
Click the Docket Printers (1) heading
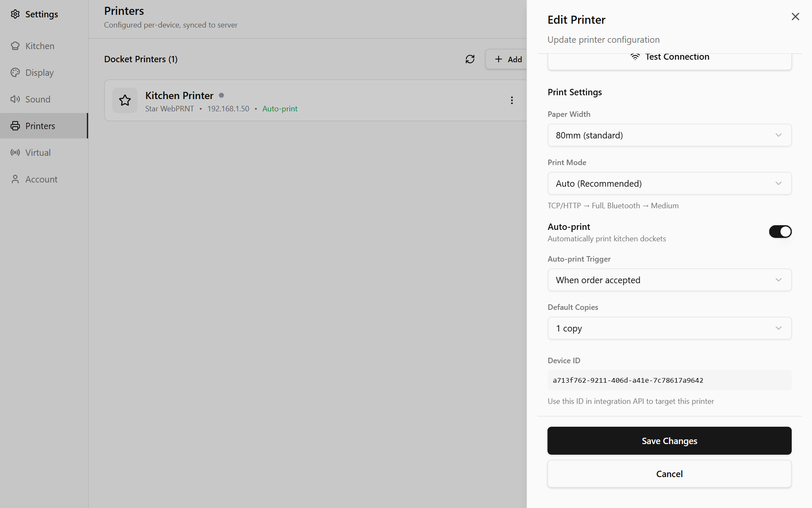point(141,59)
